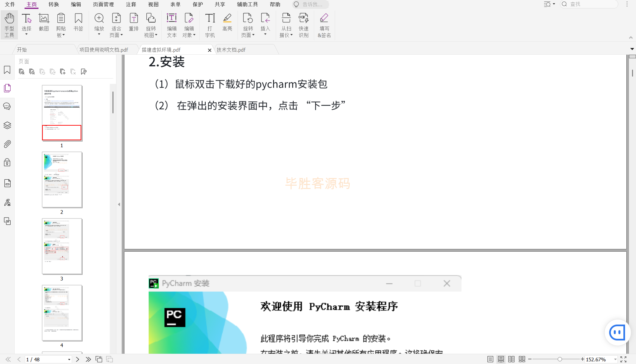Select the Highlight (高亮) tool
Viewport: 636px width, 364px height.
click(227, 22)
